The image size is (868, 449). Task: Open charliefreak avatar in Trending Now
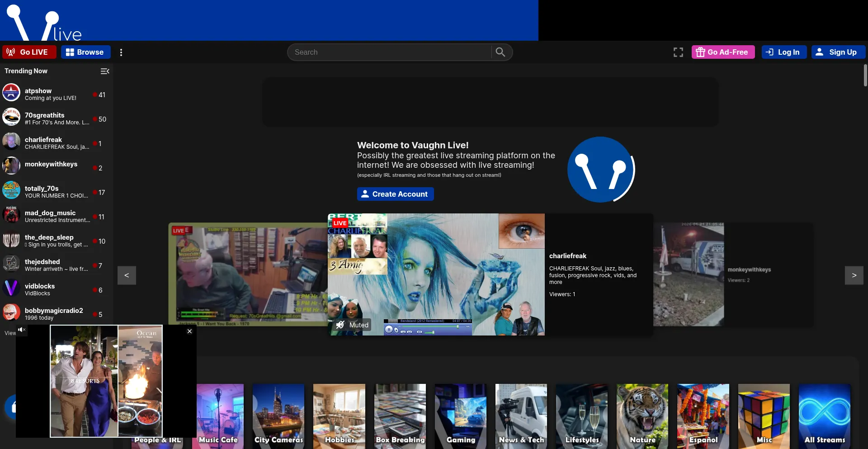pyautogui.click(x=11, y=141)
